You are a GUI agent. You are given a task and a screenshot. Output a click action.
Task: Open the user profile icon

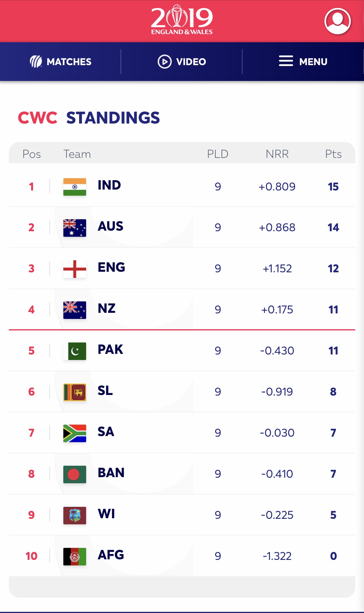pos(338,21)
